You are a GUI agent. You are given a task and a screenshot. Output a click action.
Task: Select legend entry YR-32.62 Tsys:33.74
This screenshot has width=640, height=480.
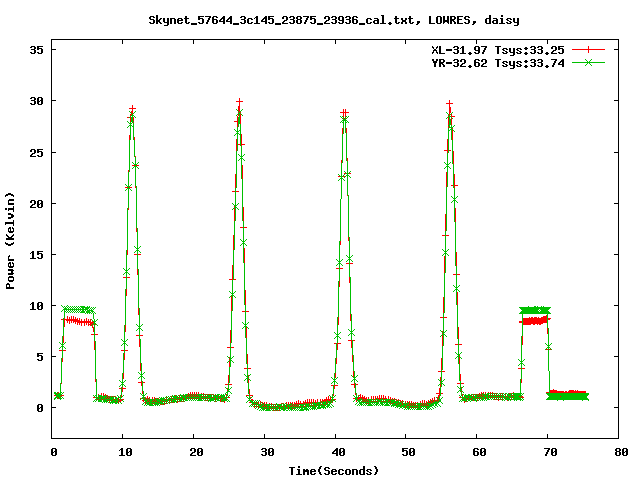tap(498, 63)
